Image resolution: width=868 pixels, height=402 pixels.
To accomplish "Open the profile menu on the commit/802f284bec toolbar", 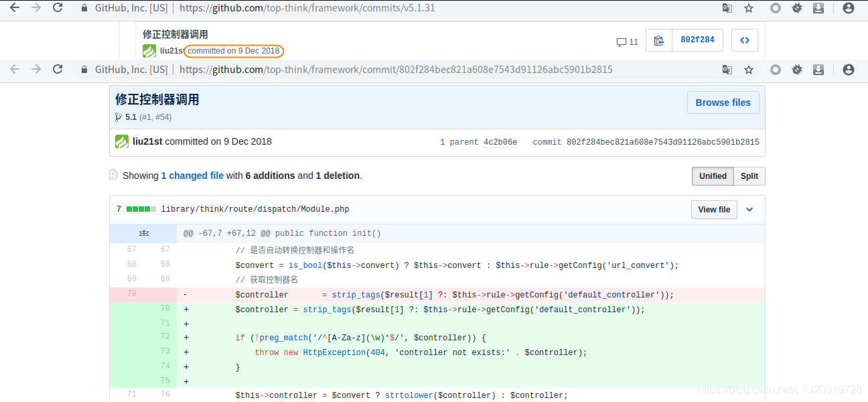I will point(849,70).
